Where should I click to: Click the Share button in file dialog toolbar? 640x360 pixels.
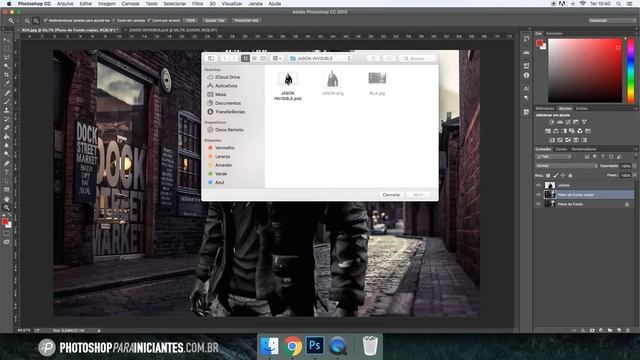(x=373, y=58)
